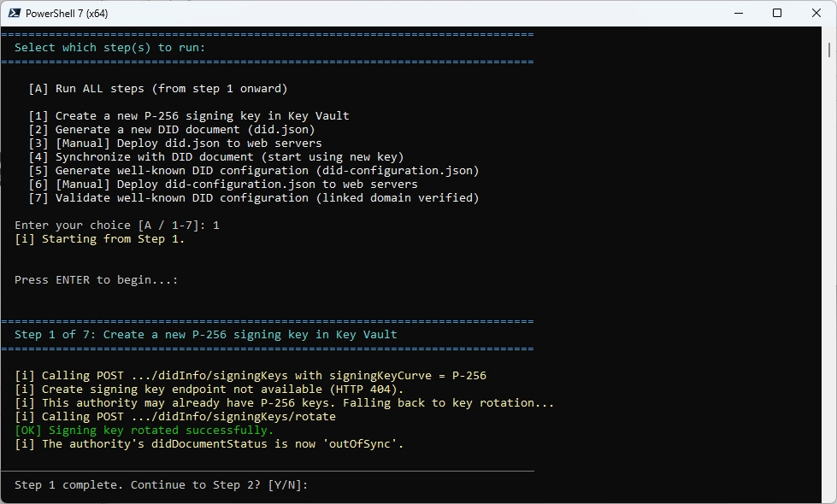The image size is (837, 504).
Task: Click the PowerShell icon in title bar
Action: 15,13
